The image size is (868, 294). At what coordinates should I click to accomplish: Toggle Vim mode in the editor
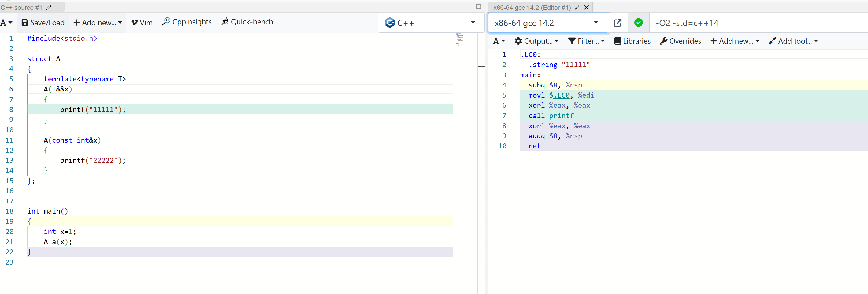(x=142, y=23)
